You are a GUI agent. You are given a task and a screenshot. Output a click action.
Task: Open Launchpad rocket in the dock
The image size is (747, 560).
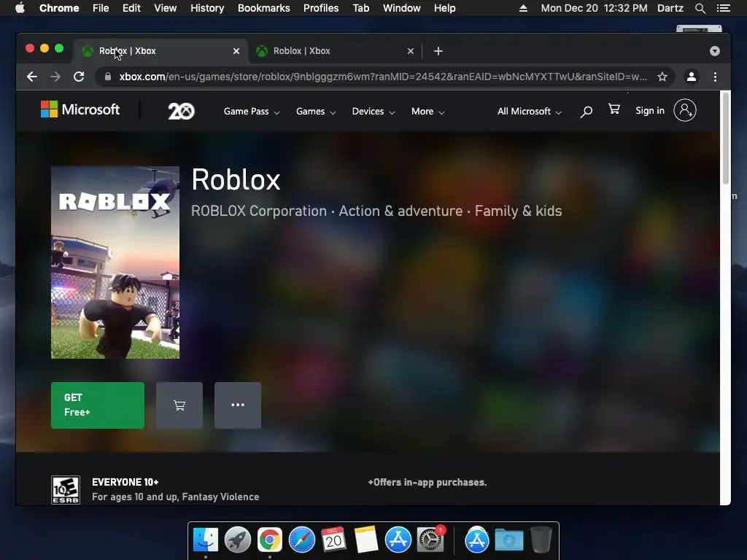click(x=238, y=540)
